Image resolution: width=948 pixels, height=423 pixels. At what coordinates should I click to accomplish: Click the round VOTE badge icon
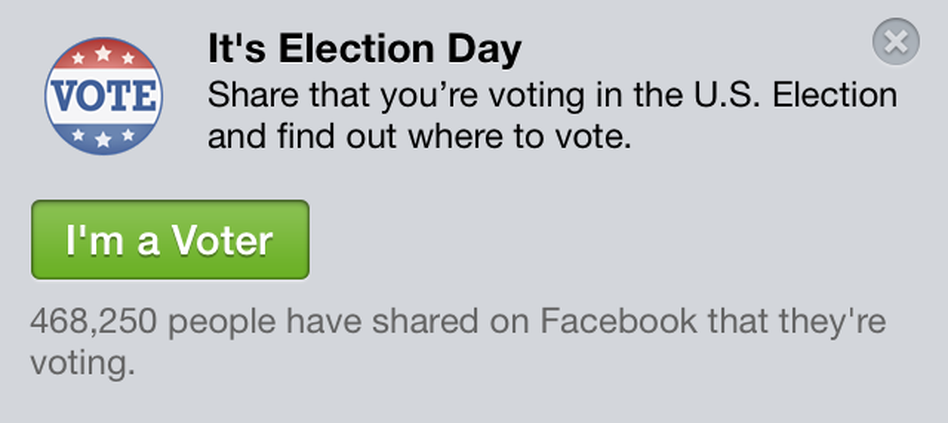point(103,96)
